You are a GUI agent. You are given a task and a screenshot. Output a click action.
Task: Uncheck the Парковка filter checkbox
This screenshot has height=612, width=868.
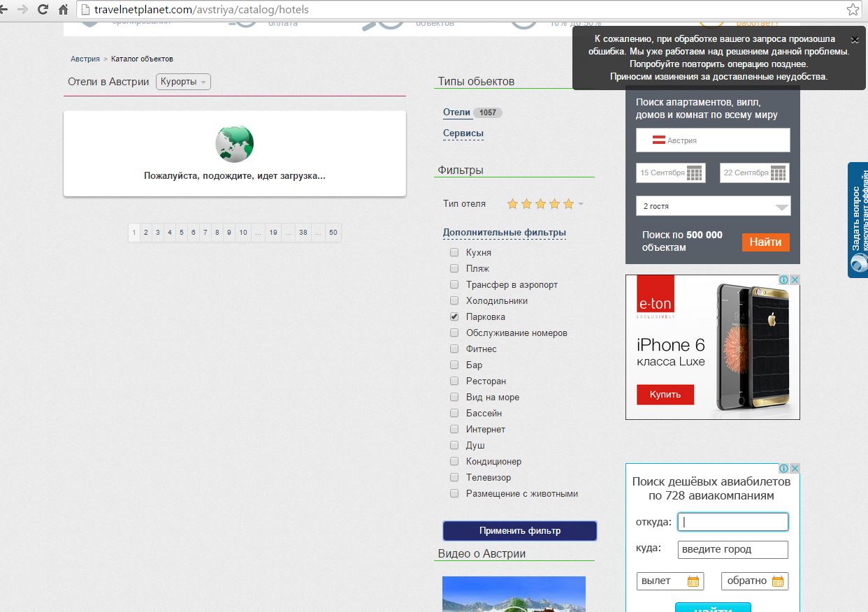[454, 316]
